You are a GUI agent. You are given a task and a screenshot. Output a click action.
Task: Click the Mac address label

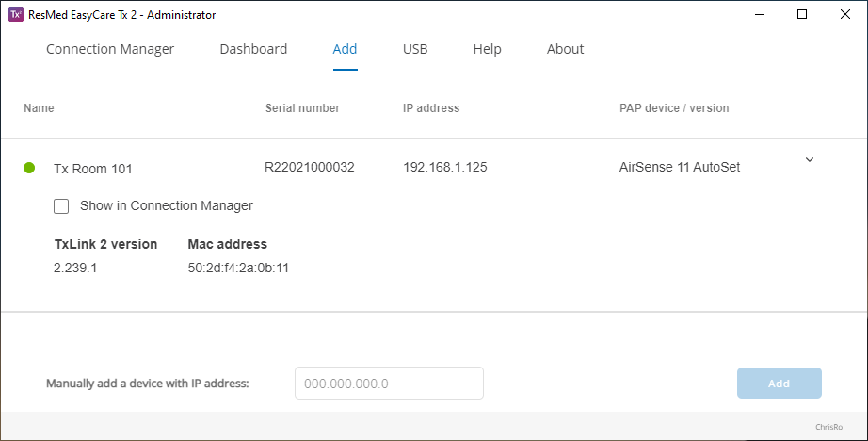pos(228,244)
